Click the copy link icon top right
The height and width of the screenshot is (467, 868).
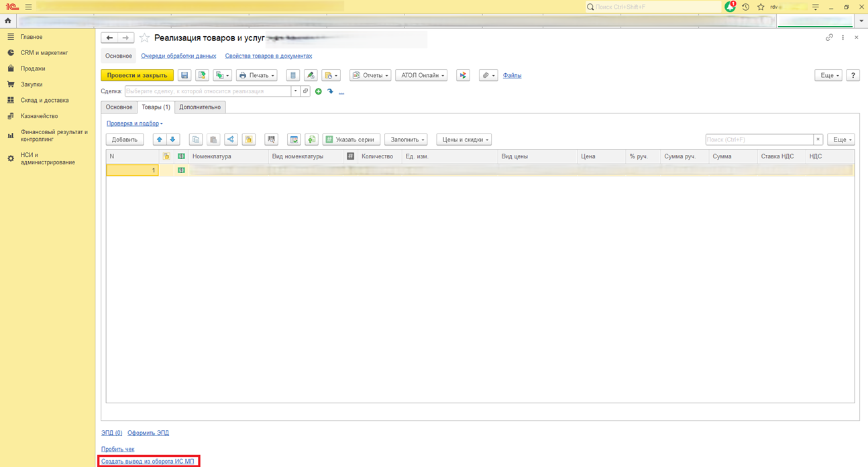[x=829, y=38]
